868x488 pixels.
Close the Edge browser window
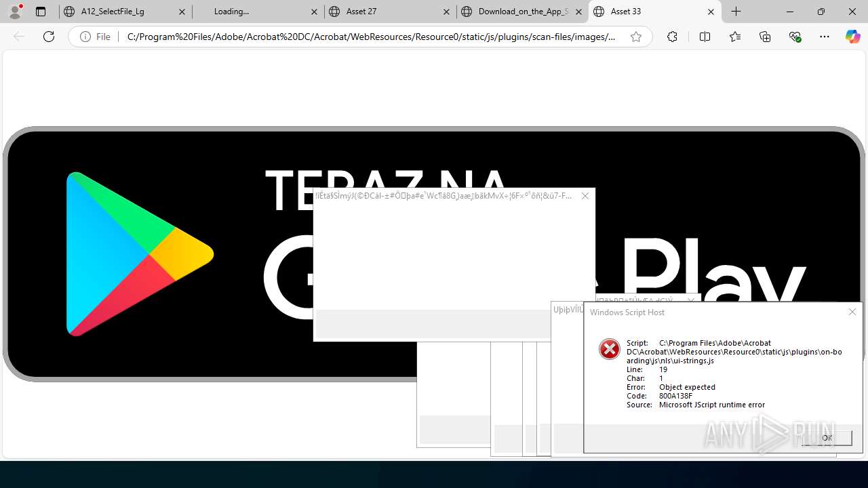point(852,12)
